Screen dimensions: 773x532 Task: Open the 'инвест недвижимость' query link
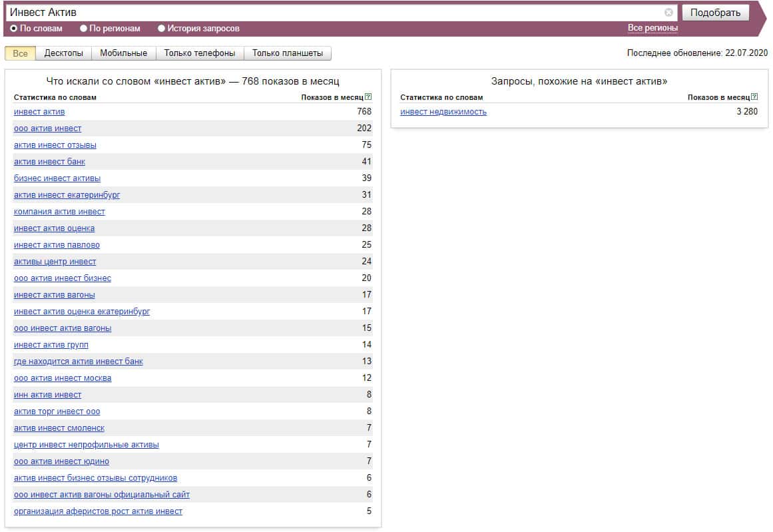pyautogui.click(x=443, y=112)
